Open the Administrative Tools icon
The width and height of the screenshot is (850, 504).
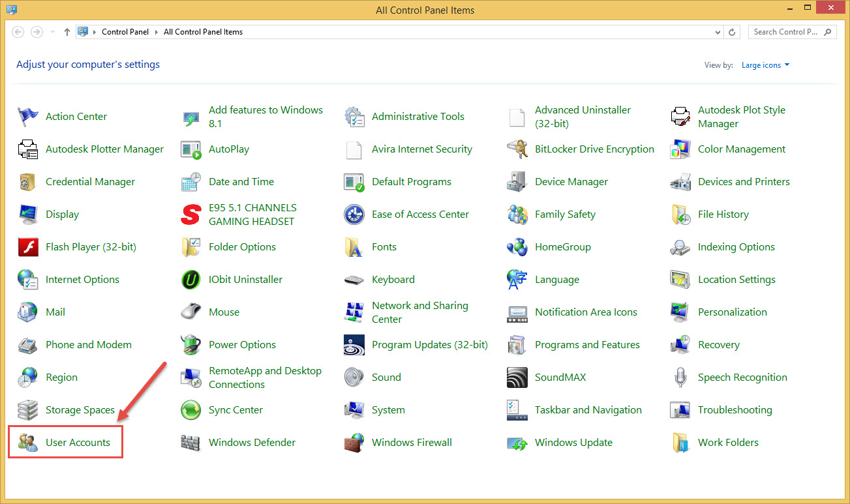(354, 117)
